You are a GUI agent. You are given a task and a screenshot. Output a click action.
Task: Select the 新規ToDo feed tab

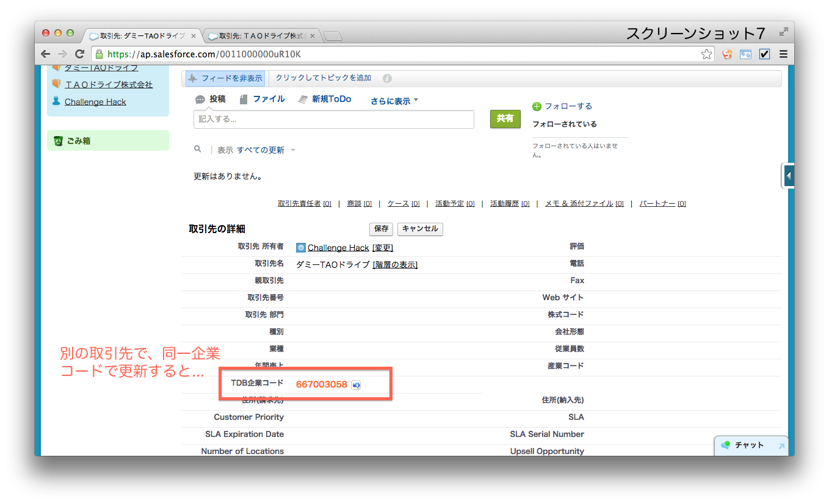click(325, 99)
